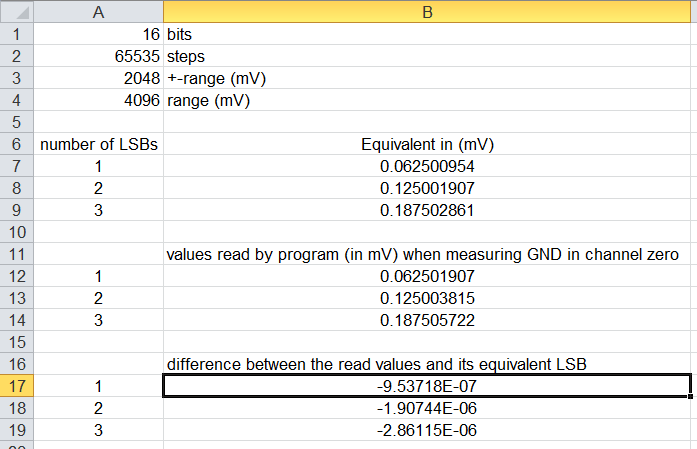
Task: Click cell value -1.90744E-06
Action: 427,408
